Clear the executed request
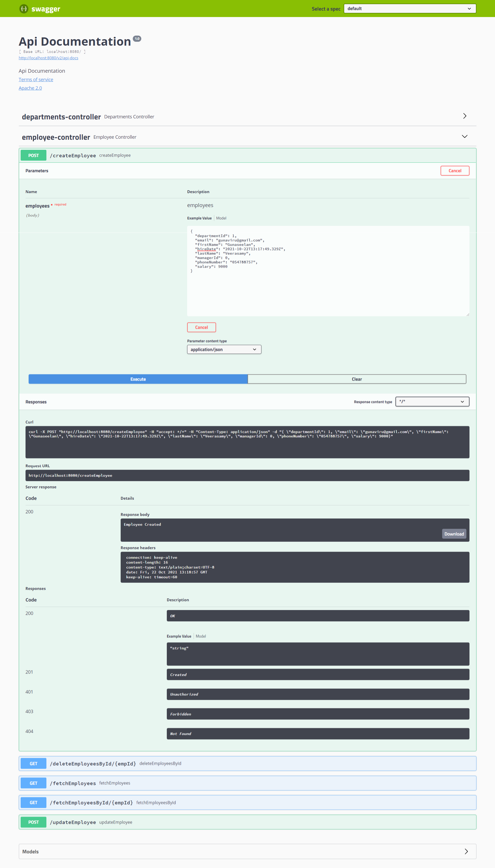This screenshot has width=495, height=868. tap(357, 379)
